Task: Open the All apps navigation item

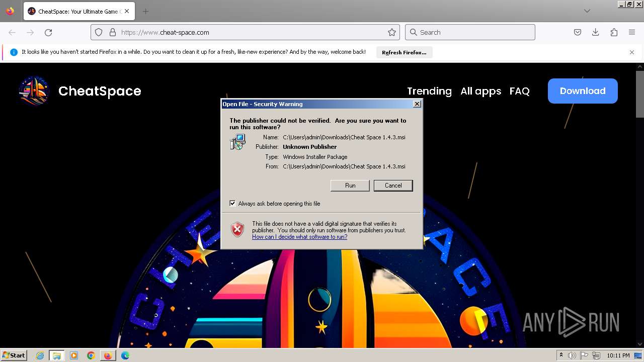Action: (480, 91)
